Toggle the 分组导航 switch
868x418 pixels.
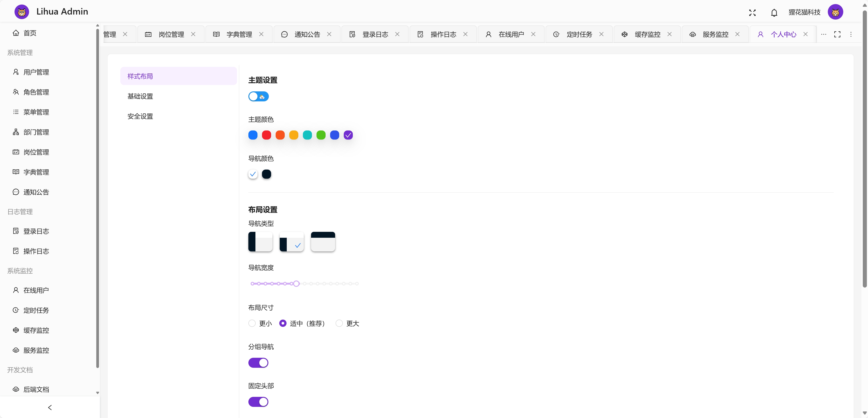pyautogui.click(x=258, y=363)
